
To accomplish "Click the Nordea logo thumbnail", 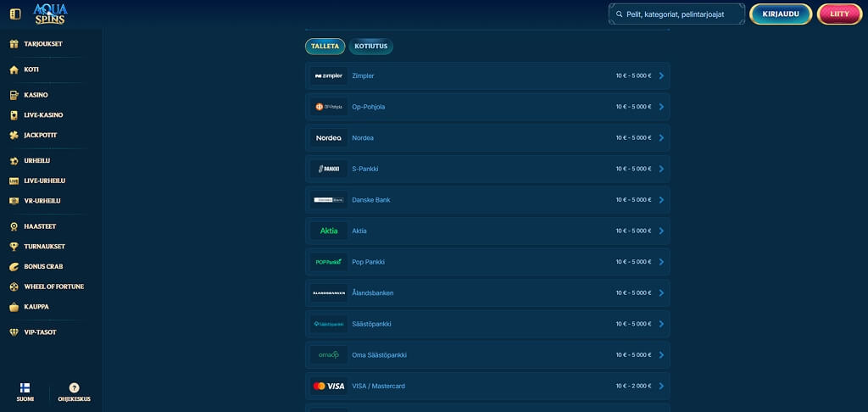I will click(x=329, y=138).
